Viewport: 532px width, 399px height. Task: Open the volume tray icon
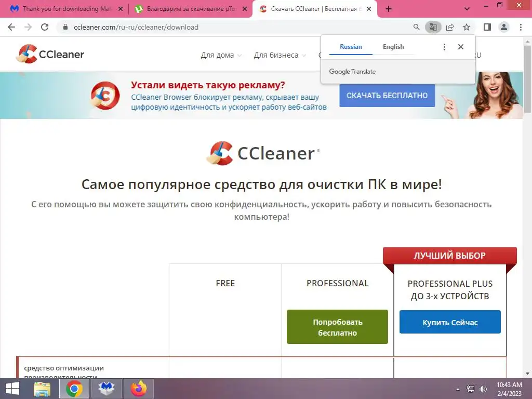point(483,389)
